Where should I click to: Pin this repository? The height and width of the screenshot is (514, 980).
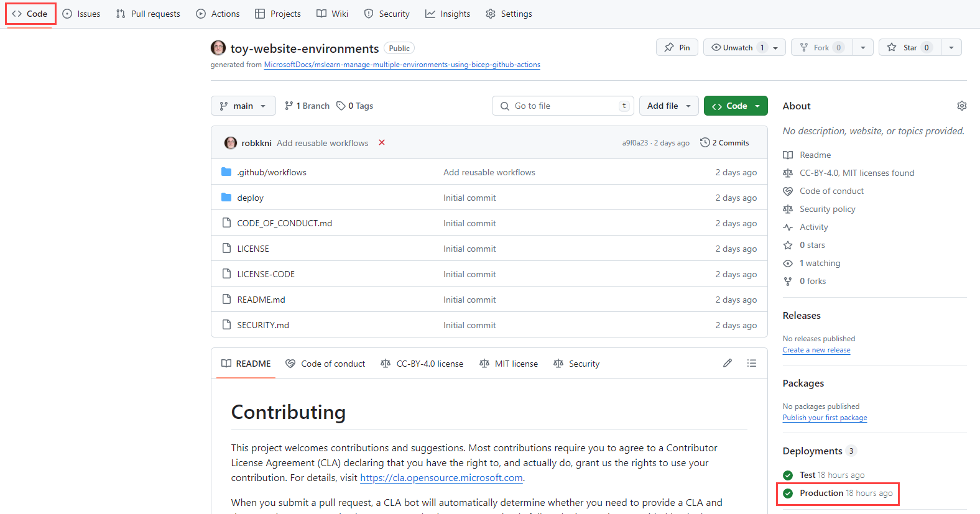(x=677, y=47)
